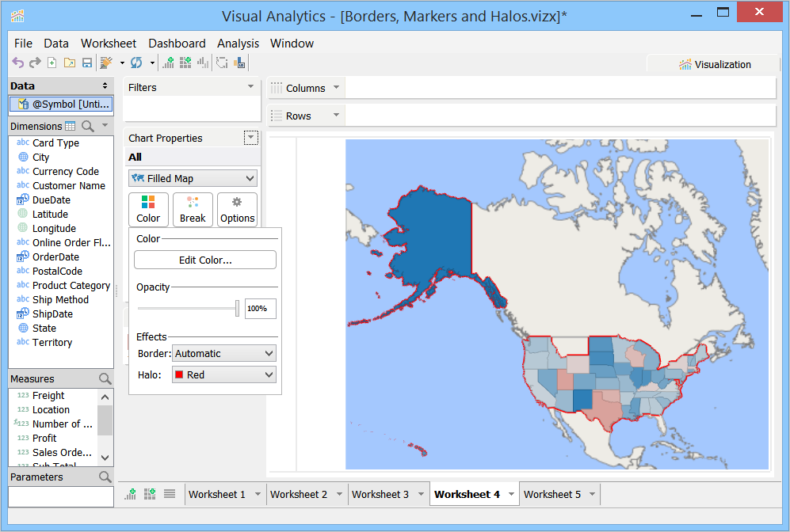This screenshot has height=532, width=790.
Task: Create a new document with the toolbar icon
Action: tap(52, 63)
